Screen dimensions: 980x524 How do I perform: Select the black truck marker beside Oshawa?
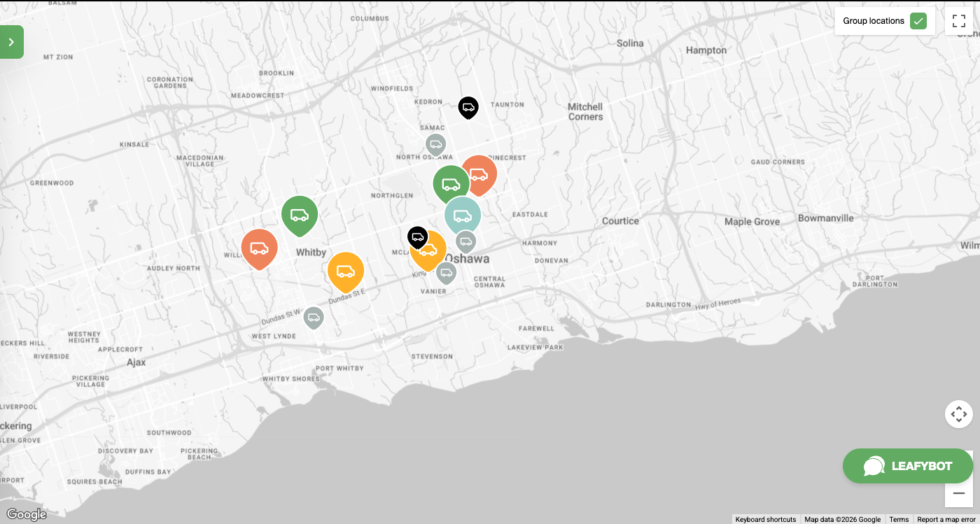click(x=418, y=237)
